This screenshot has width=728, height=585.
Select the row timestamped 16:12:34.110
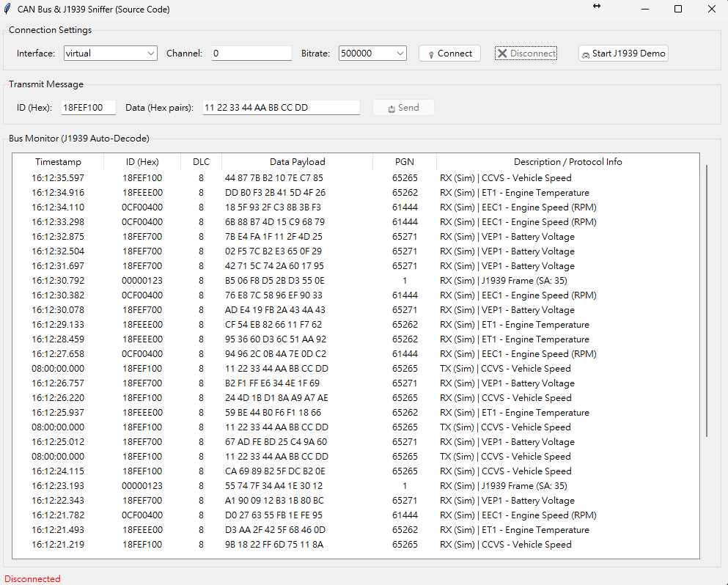pos(356,207)
